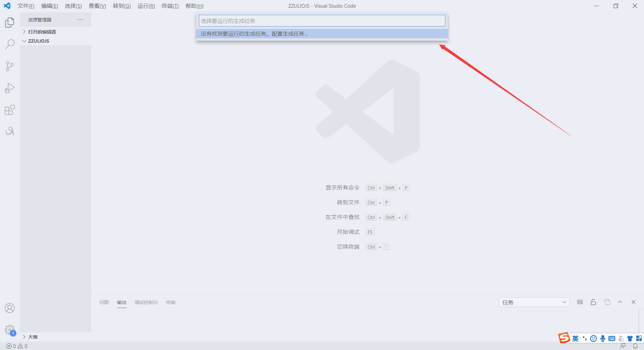Viewport: 644px width, 350px height.
Task: Expand the 打开的编辑器 section
Action: (42, 32)
